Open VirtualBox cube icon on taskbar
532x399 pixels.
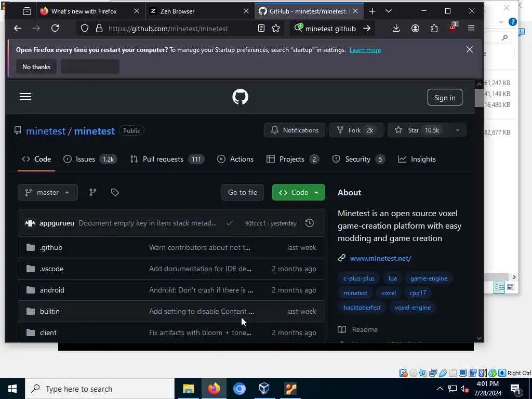(264, 389)
